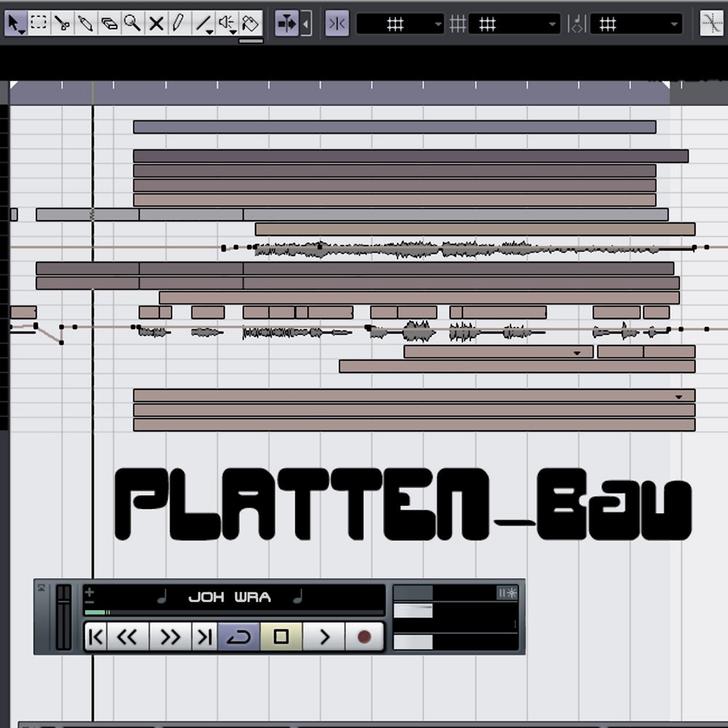Open the Quantize value dropdown

635,24
